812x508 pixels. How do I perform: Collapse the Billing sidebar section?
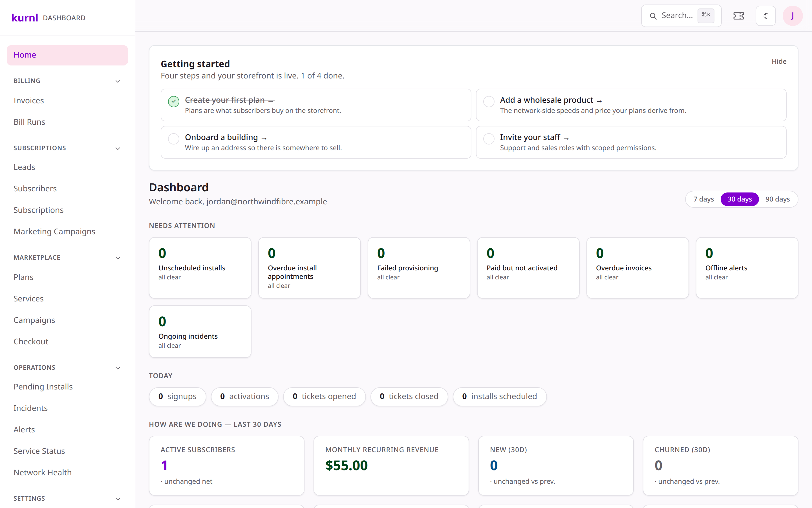[x=118, y=81]
